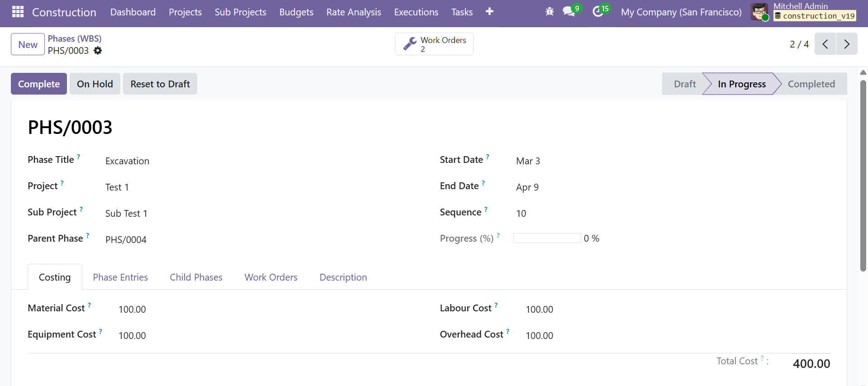Go to the next record arrow
868x386 pixels.
tap(847, 44)
